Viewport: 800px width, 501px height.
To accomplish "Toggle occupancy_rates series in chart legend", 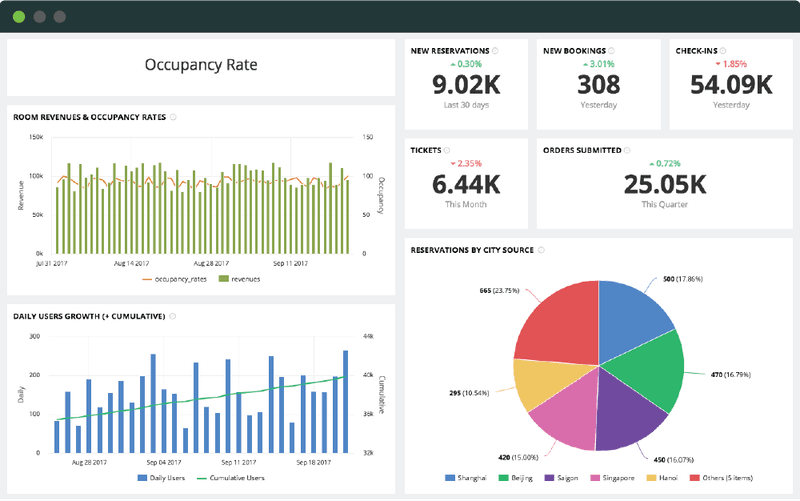I will tap(177, 279).
